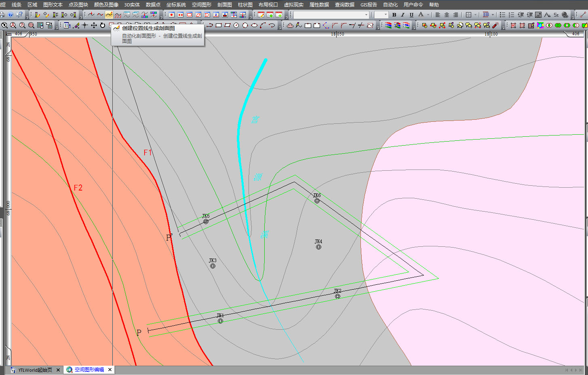Click the firecracker explode icon
This screenshot has height=375, width=588.
[x=495, y=25]
